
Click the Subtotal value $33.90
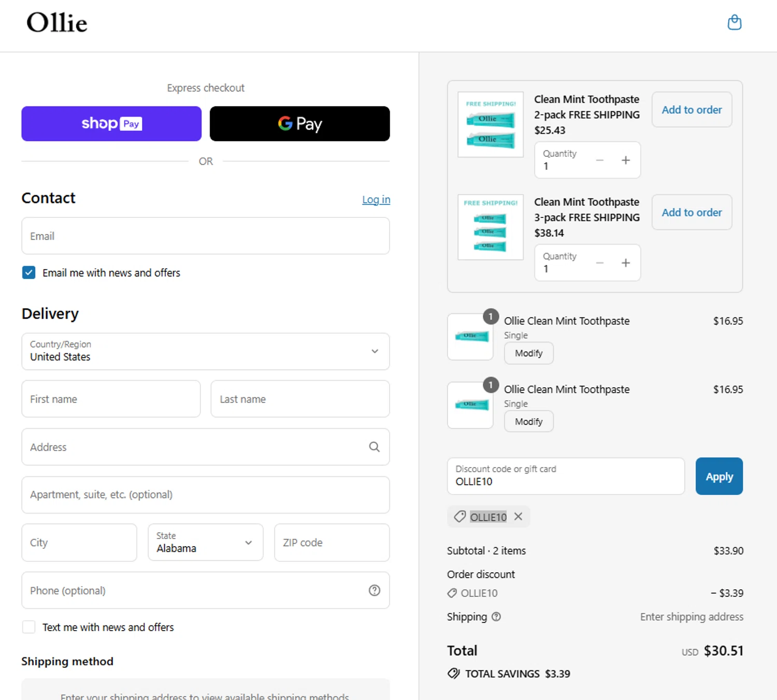click(728, 551)
